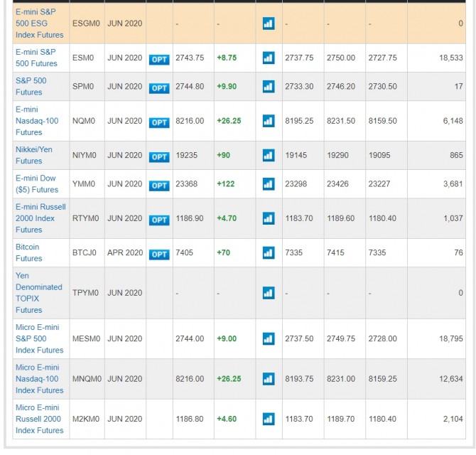Image resolution: width=476 pixels, height=455 pixels.
Task: Click OPT button for E-mini S&P 500 ESM0
Action: pyautogui.click(x=159, y=59)
